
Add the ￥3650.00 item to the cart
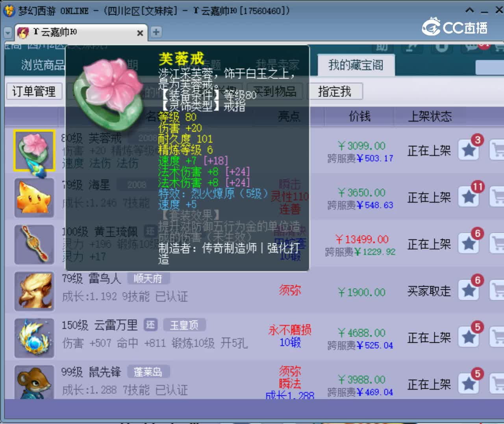pyautogui.click(x=497, y=197)
